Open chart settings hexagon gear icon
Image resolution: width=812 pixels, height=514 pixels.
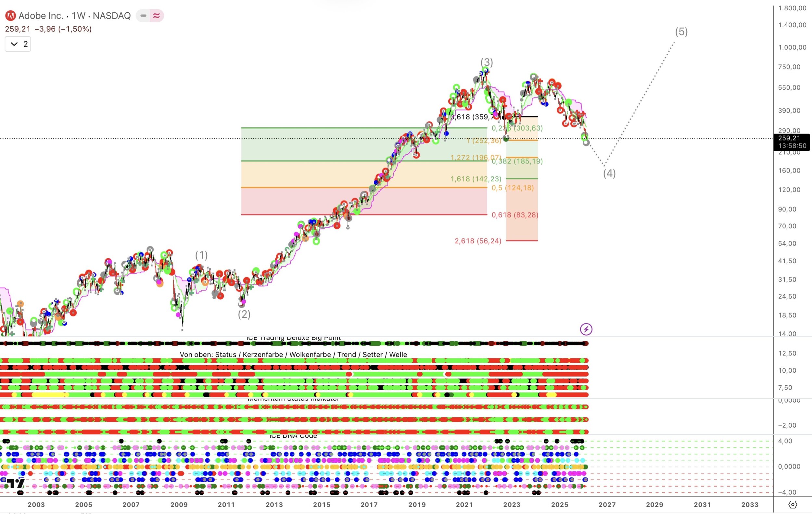[793, 505]
